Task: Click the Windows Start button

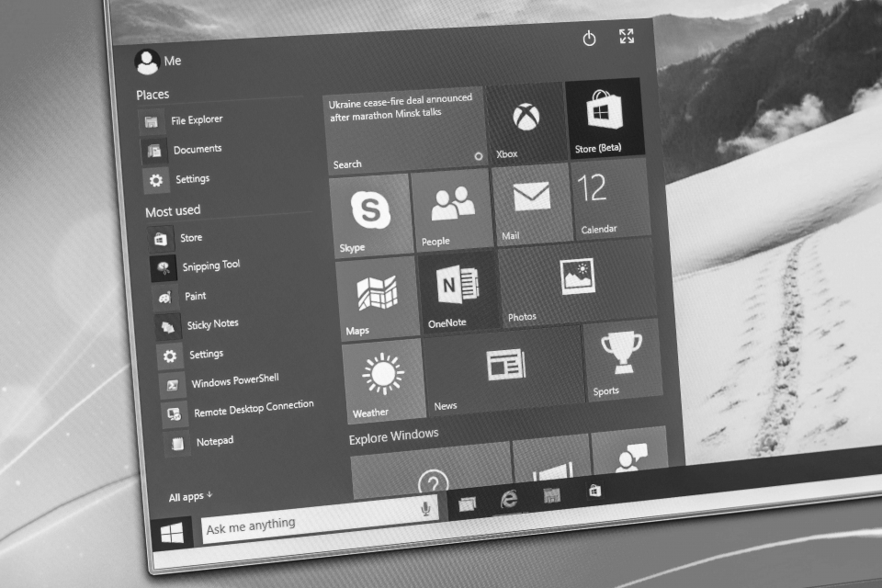Action: click(x=172, y=534)
